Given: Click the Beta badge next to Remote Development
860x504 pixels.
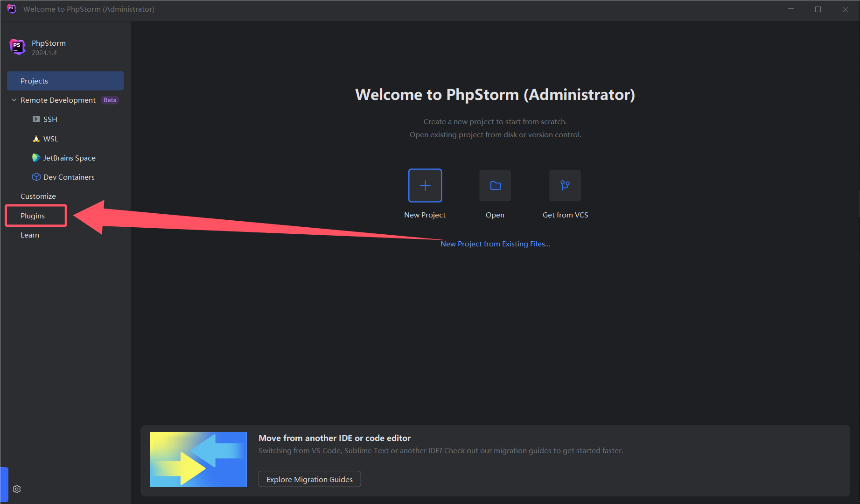Looking at the screenshot, I should [x=110, y=100].
